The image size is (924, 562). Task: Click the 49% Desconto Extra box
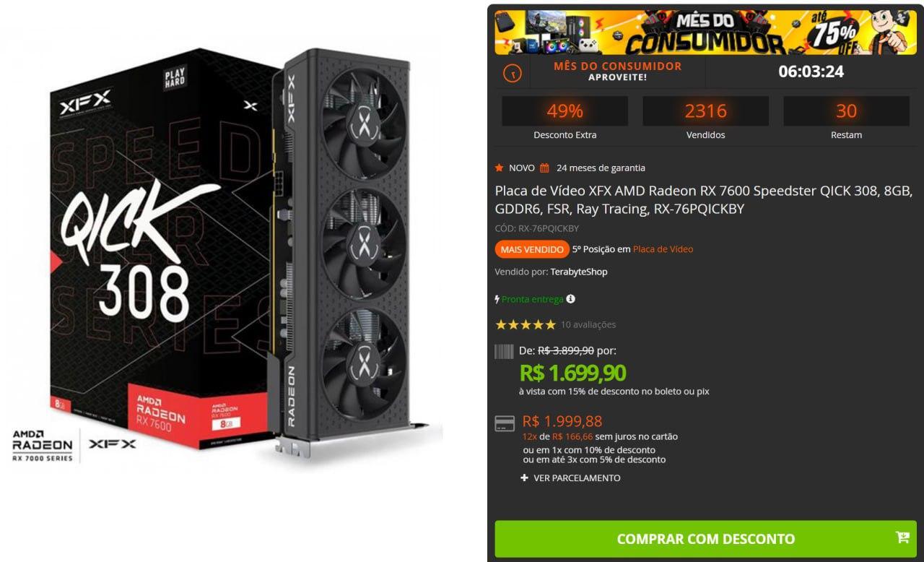pyautogui.click(x=565, y=119)
